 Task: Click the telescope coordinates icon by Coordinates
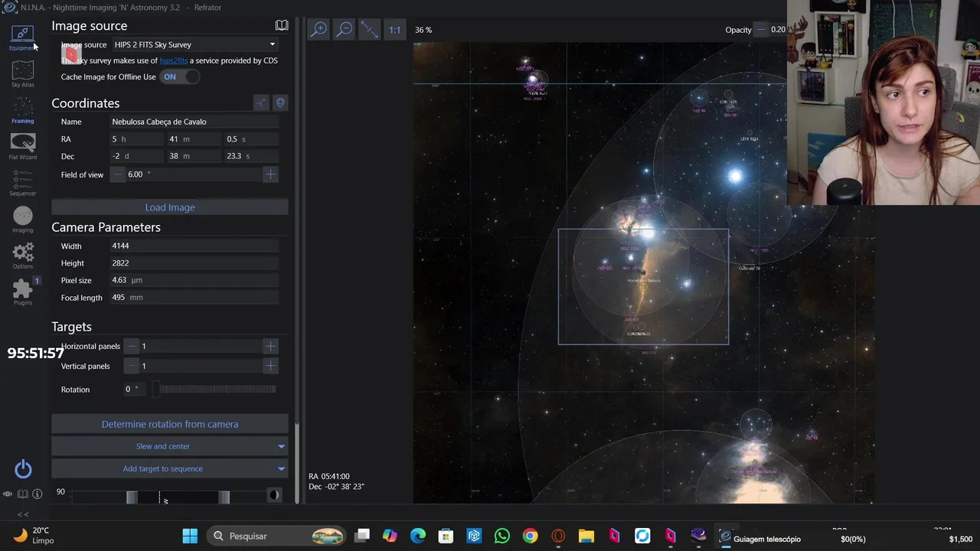tap(261, 103)
